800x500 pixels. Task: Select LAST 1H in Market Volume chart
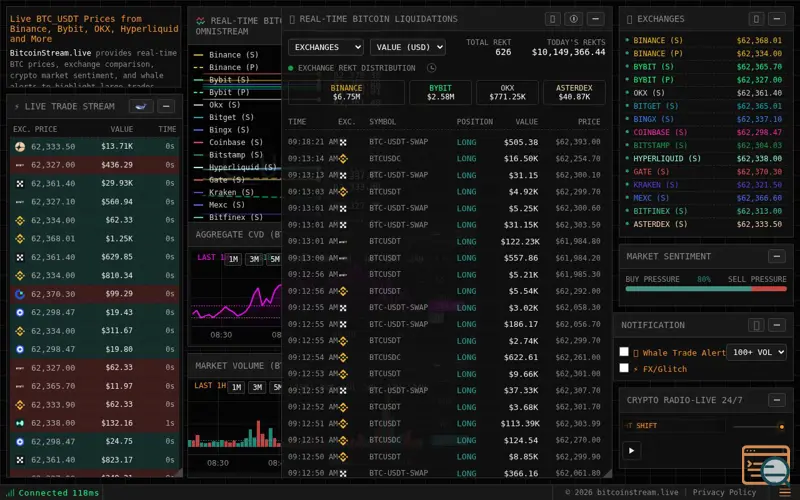tap(210, 386)
